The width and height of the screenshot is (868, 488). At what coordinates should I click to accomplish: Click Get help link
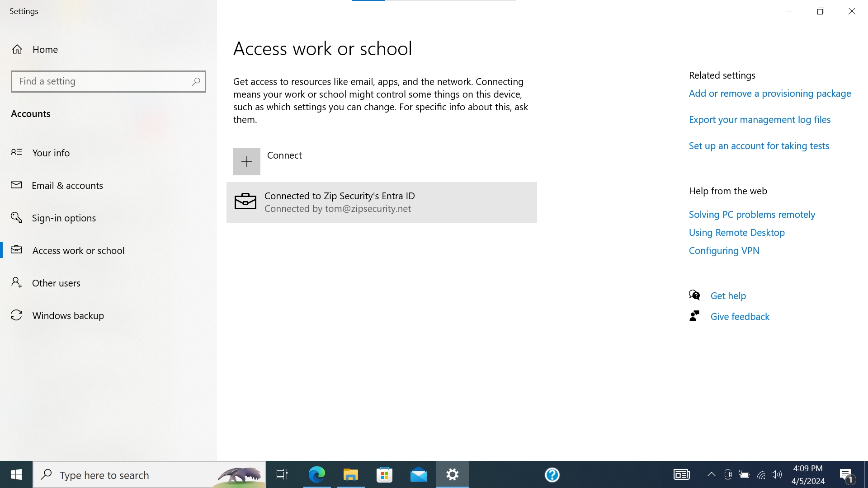(x=728, y=296)
